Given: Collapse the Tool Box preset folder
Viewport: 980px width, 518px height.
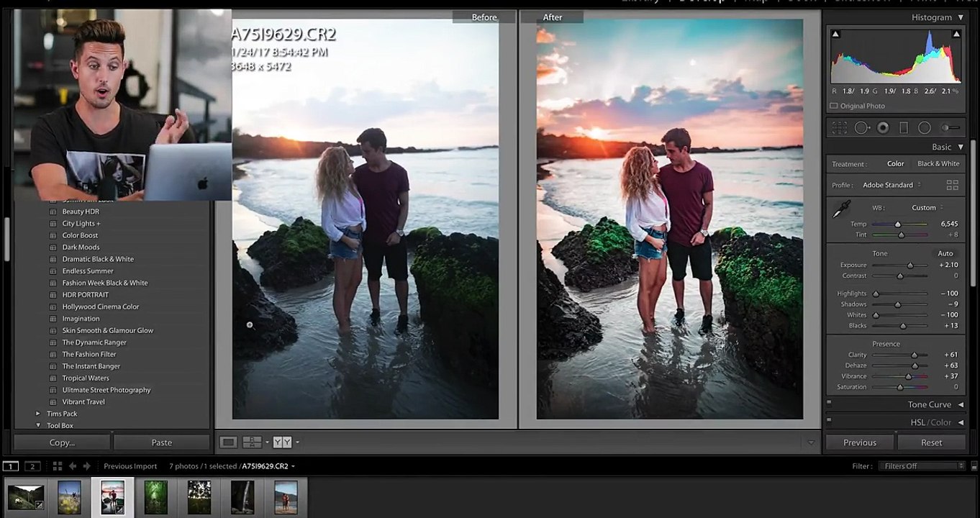Looking at the screenshot, I should [38, 426].
